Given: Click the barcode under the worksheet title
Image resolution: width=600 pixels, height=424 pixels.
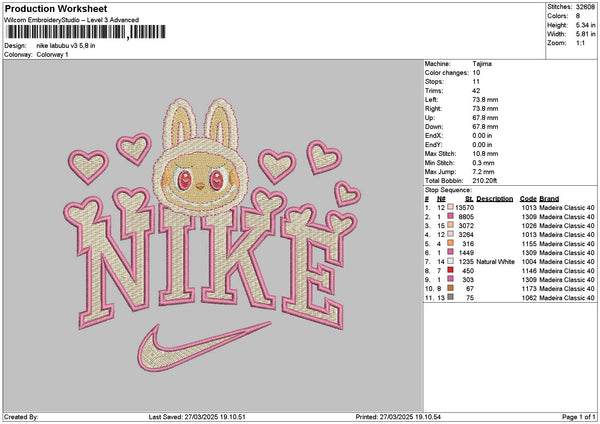Looking at the screenshot, I should coord(86,32).
